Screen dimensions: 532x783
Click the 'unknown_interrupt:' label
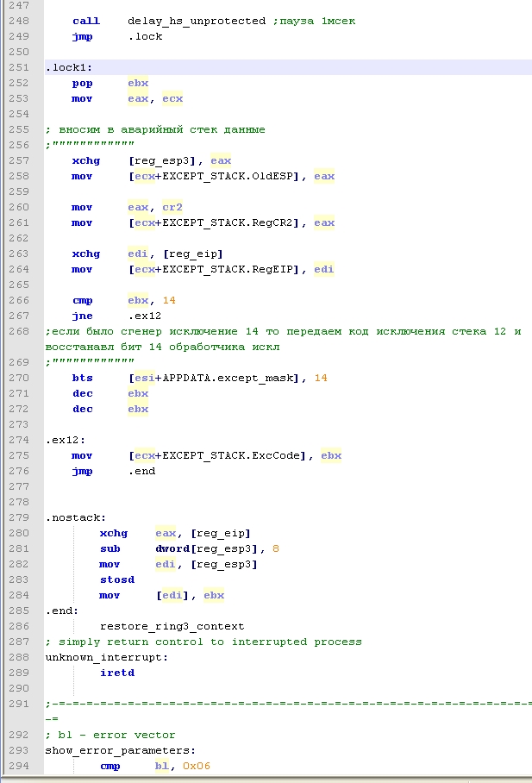106,657
